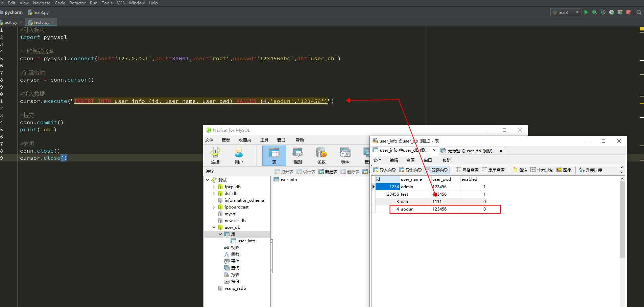Switch to 网格查看 grid view

click(x=467, y=170)
